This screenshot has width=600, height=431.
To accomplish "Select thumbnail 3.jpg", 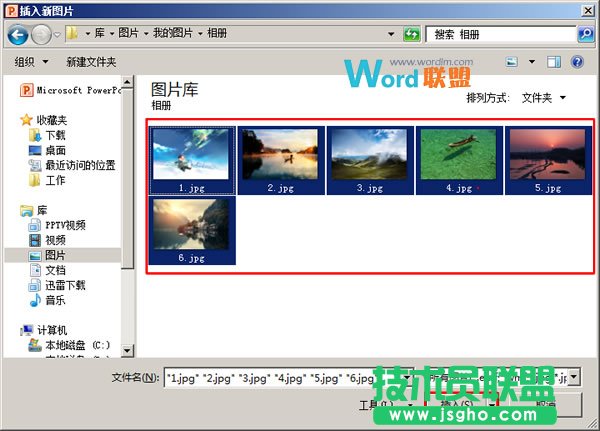I will 370,160.
